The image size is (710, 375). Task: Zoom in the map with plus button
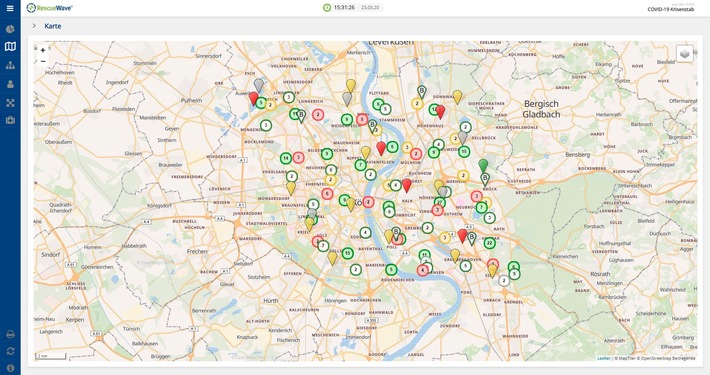click(x=43, y=50)
